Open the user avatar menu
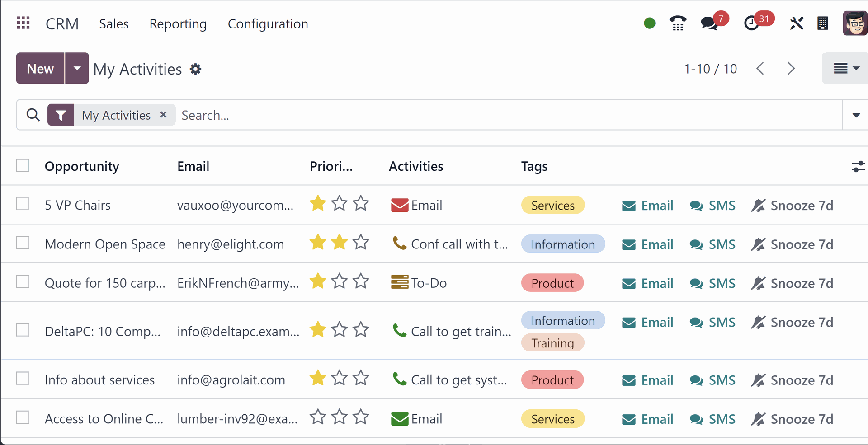The height and width of the screenshot is (445, 868). point(855,23)
